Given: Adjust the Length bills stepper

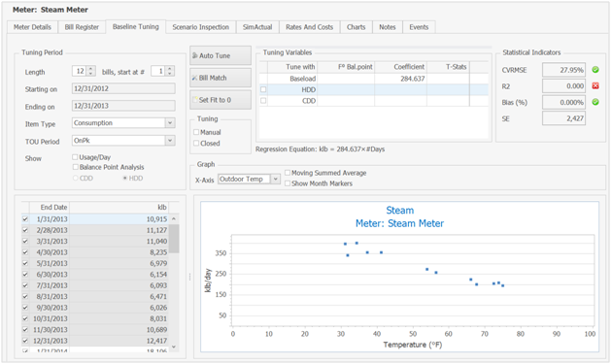Looking at the screenshot, I should tap(90, 71).
